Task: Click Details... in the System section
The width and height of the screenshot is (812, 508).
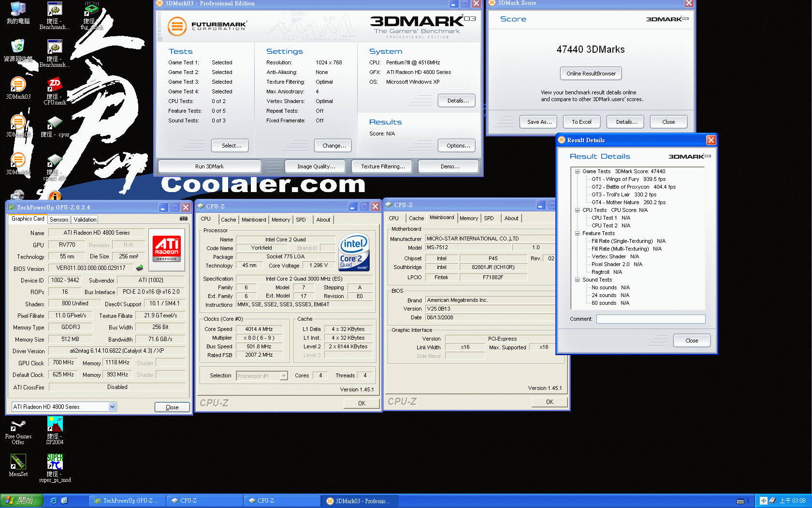Action: coord(457,101)
